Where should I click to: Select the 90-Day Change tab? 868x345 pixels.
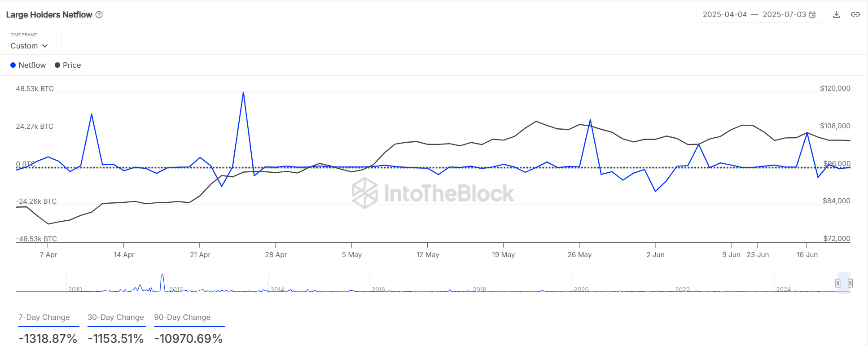pyautogui.click(x=182, y=317)
